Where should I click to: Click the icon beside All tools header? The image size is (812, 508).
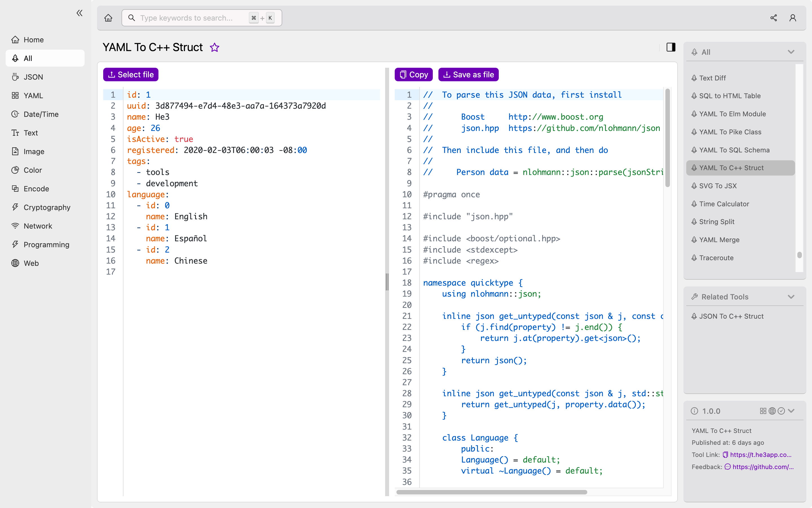tap(694, 52)
